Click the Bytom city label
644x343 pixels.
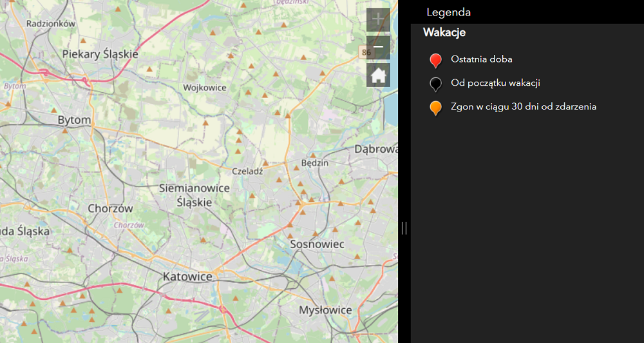[x=74, y=120]
